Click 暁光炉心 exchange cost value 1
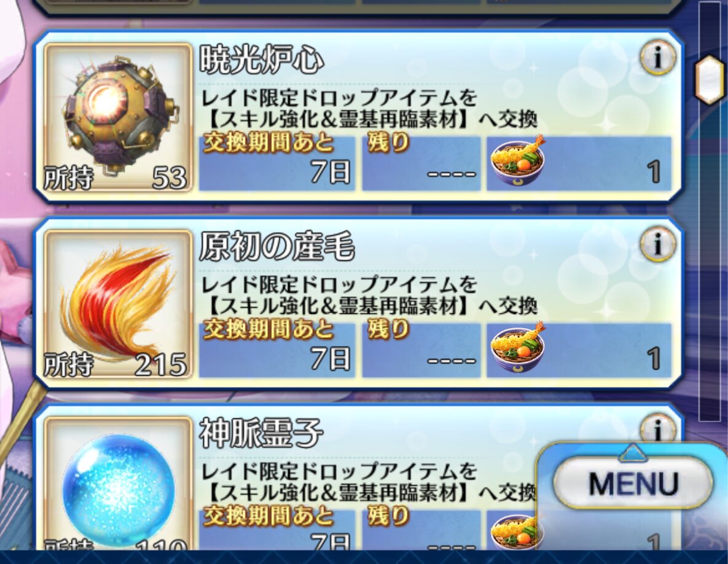 pyautogui.click(x=654, y=172)
